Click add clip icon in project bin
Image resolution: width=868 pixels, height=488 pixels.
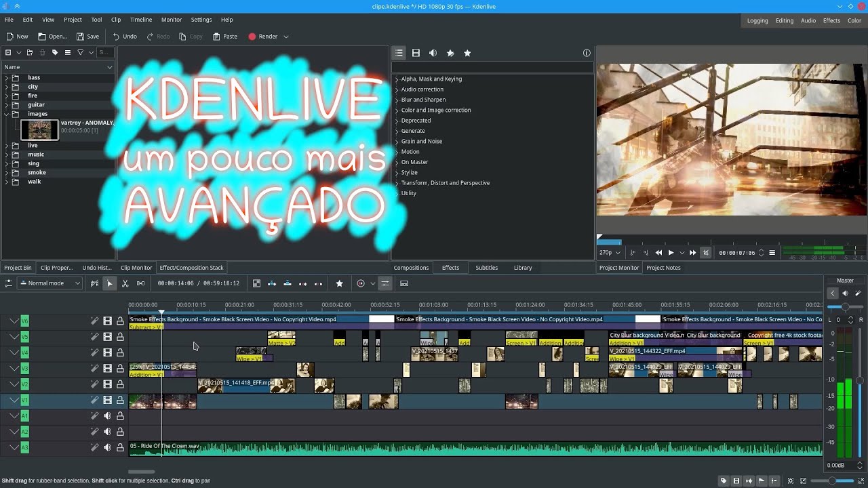pyautogui.click(x=8, y=52)
